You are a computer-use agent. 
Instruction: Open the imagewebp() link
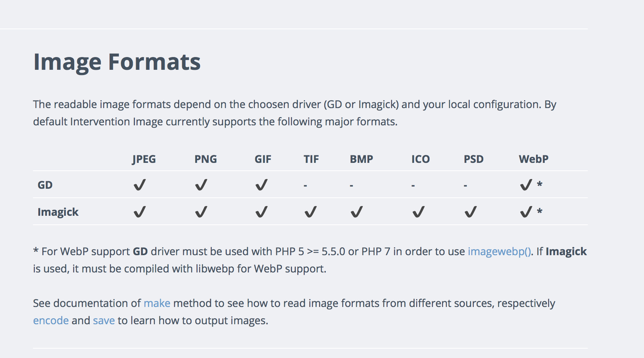(x=499, y=251)
